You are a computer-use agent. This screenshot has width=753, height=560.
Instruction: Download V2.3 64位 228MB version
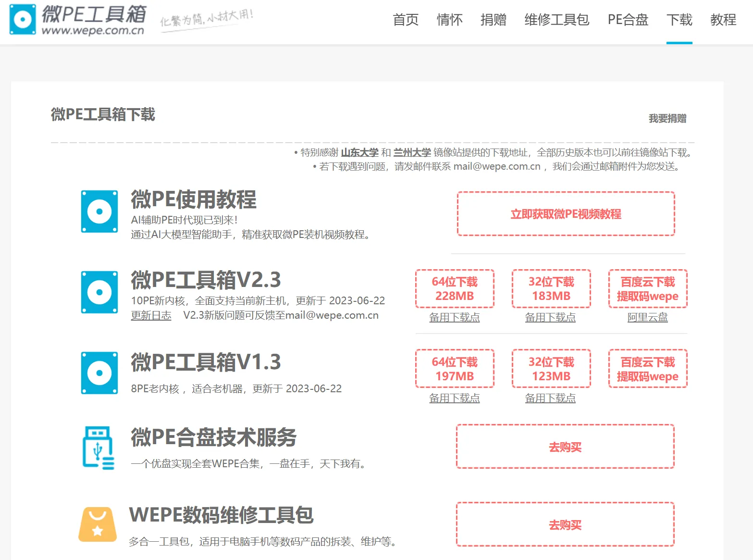455,289
